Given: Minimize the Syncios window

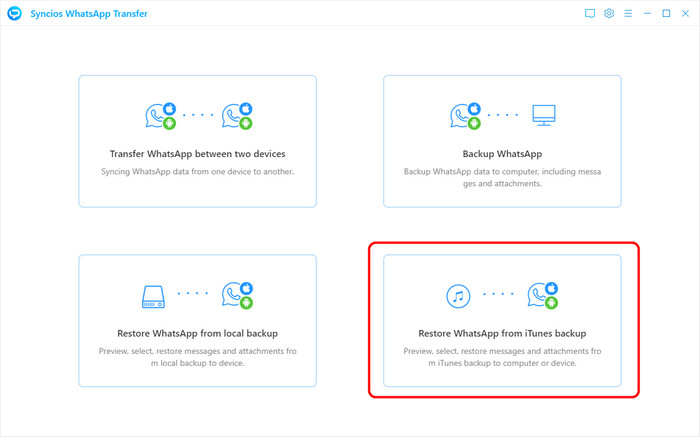Looking at the screenshot, I should (x=647, y=13).
